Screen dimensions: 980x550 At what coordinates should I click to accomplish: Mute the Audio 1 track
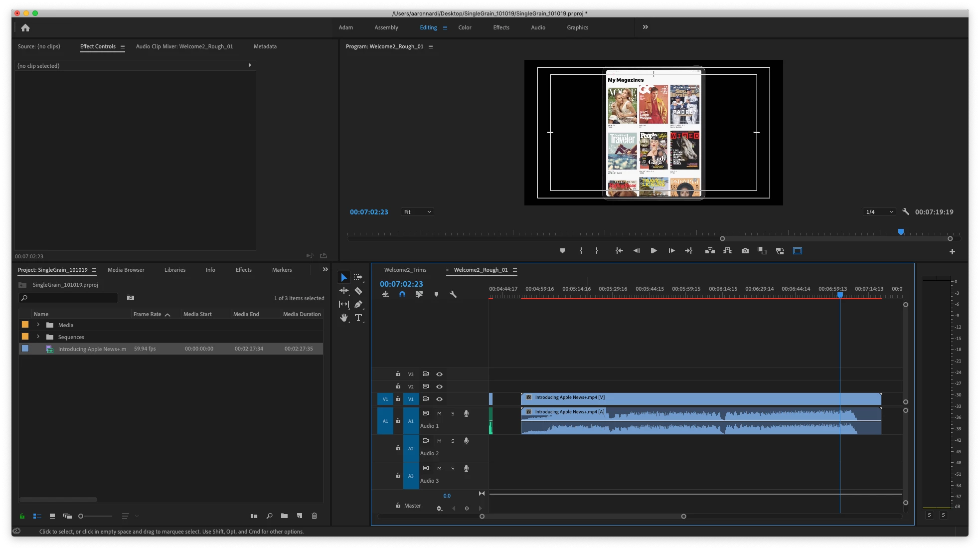[x=439, y=413]
